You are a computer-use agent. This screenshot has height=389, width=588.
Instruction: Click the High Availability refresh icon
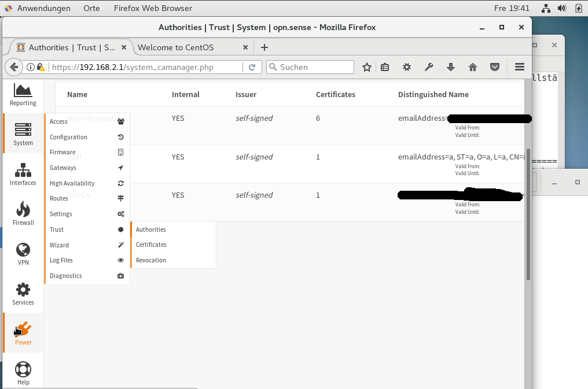121,183
